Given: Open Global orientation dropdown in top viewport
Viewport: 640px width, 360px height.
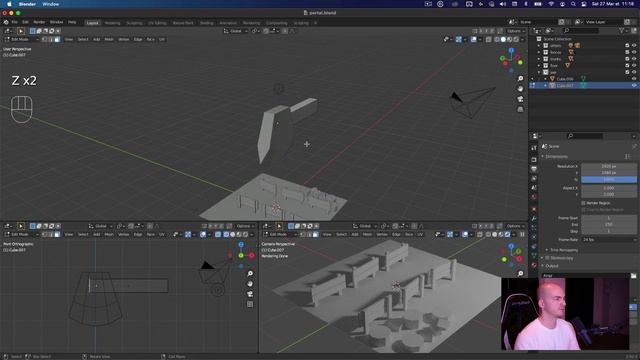Looking at the screenshot, I should (236, 31).
